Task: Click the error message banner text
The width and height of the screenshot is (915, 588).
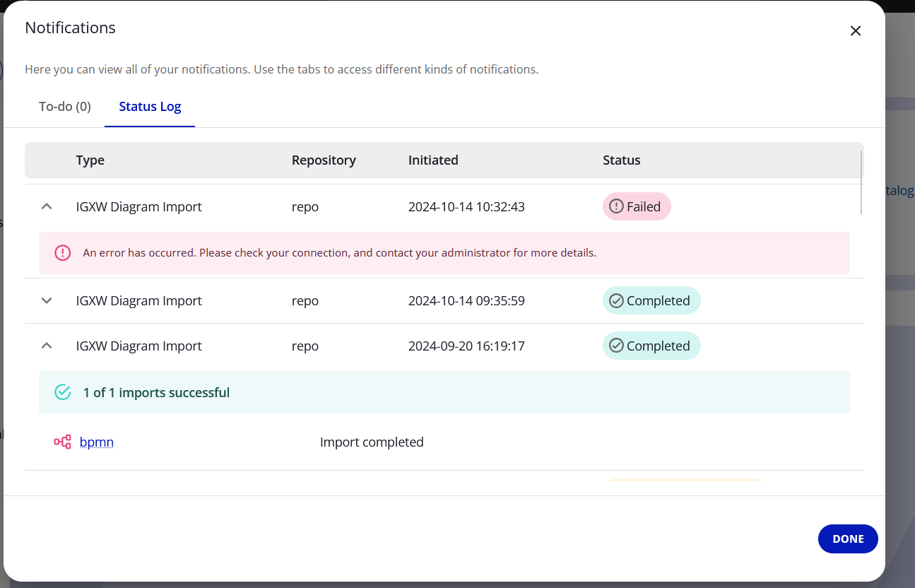Action: pyautogui.click(x=339, y=253)
